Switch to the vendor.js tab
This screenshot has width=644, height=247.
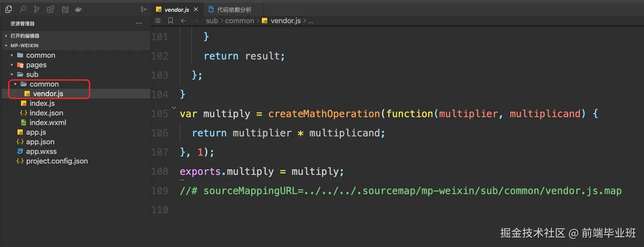click(x=176, y=10)
